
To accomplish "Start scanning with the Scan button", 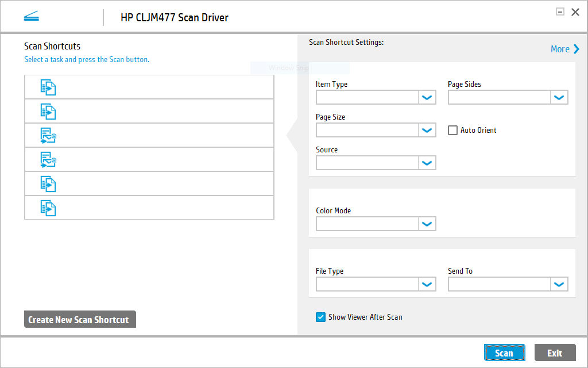I will click(x=504, y=352).
